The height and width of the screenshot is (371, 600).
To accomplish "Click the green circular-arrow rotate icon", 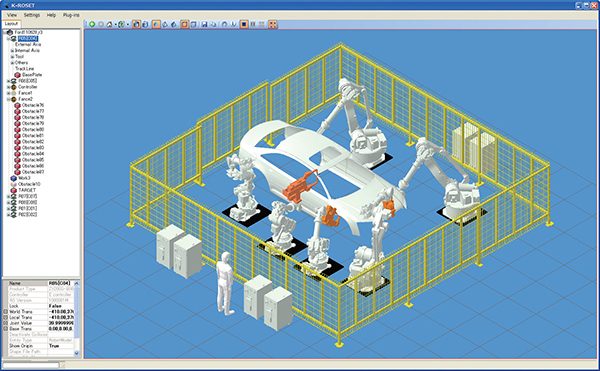I will [x=120, y=24].
